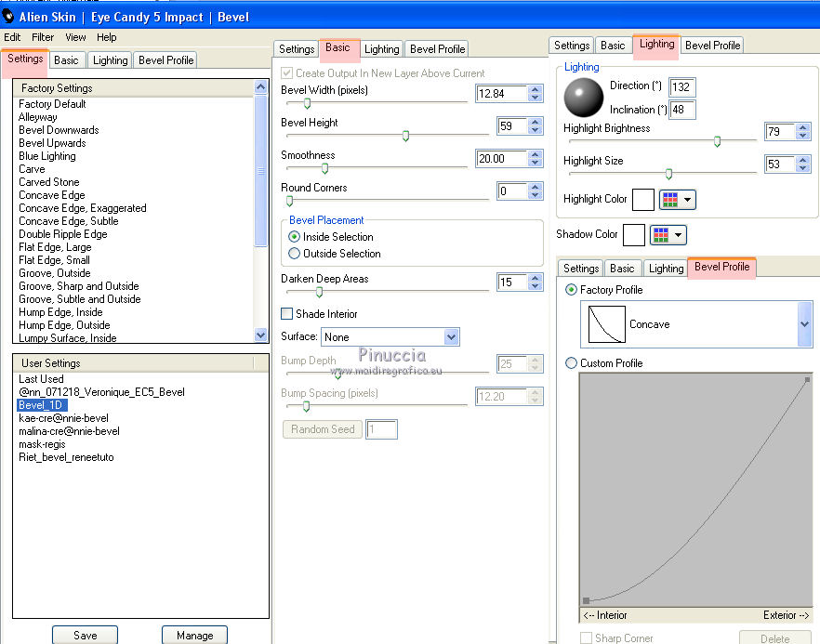
Task: Click the Highlight Size slider handle
Action: [668, 174]
